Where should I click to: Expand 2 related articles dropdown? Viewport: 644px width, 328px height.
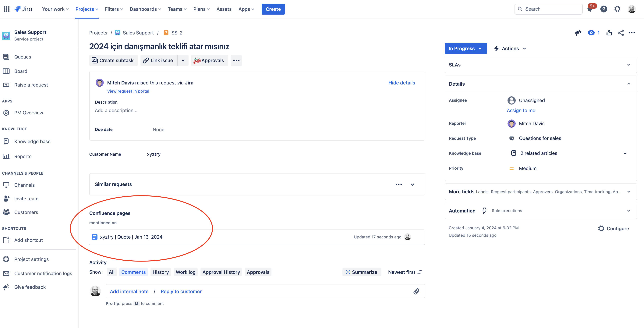coord(625,153)
